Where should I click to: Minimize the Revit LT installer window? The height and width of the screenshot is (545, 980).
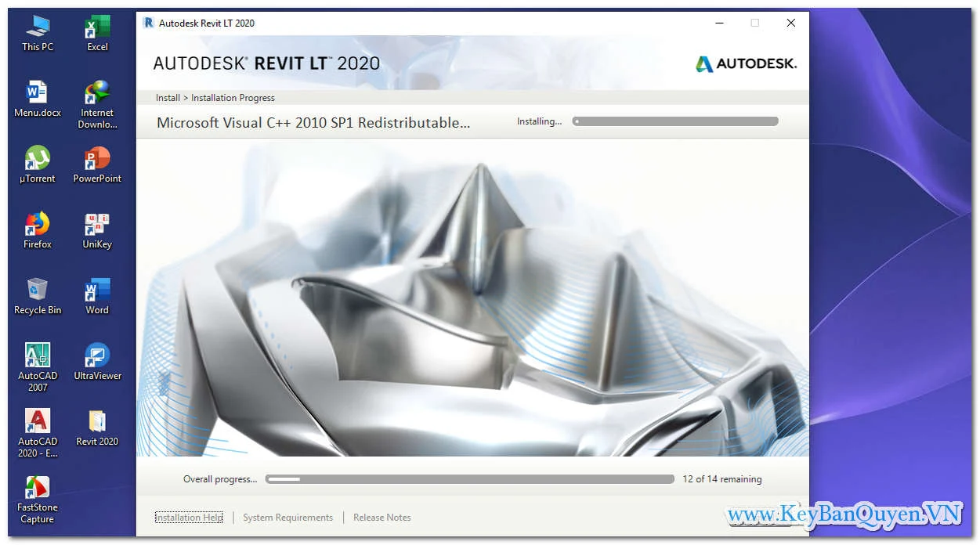point(719,23)
